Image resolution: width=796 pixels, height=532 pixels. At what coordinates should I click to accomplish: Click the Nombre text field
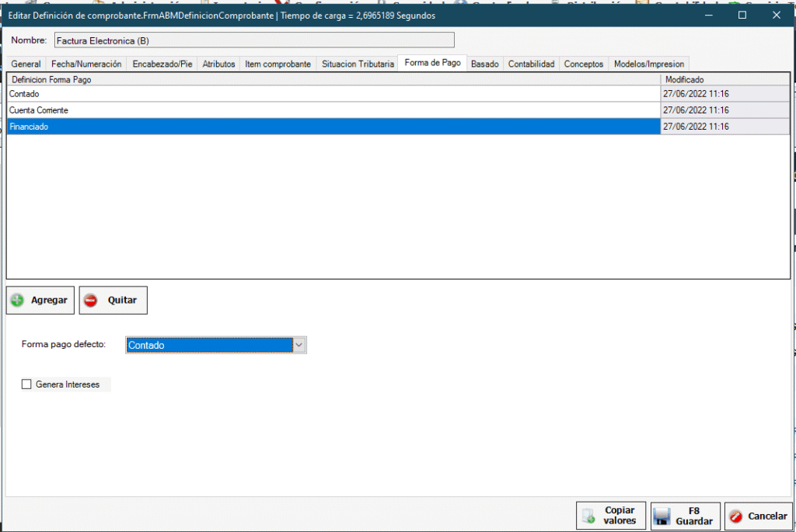(x=253, y=40)
